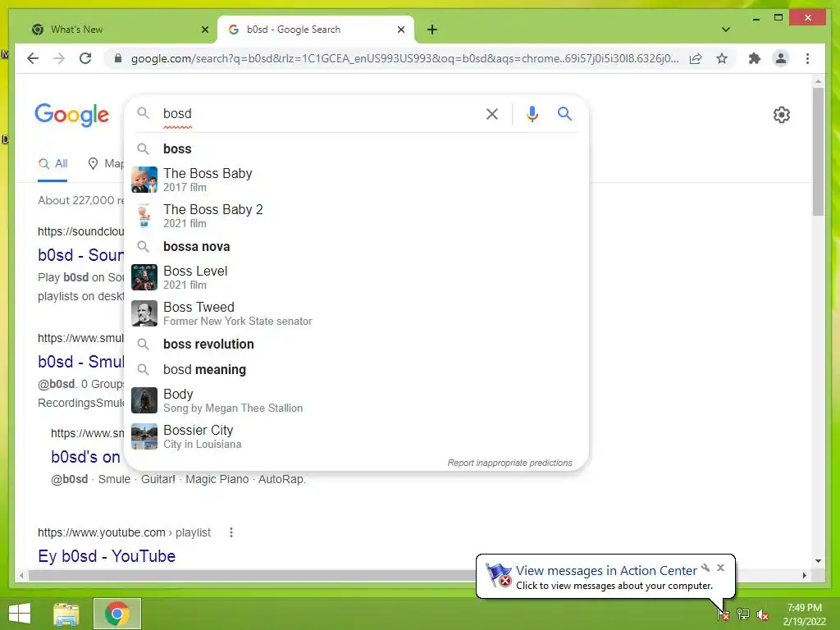
Task: View site information lock icon
Action: [118, 58]
